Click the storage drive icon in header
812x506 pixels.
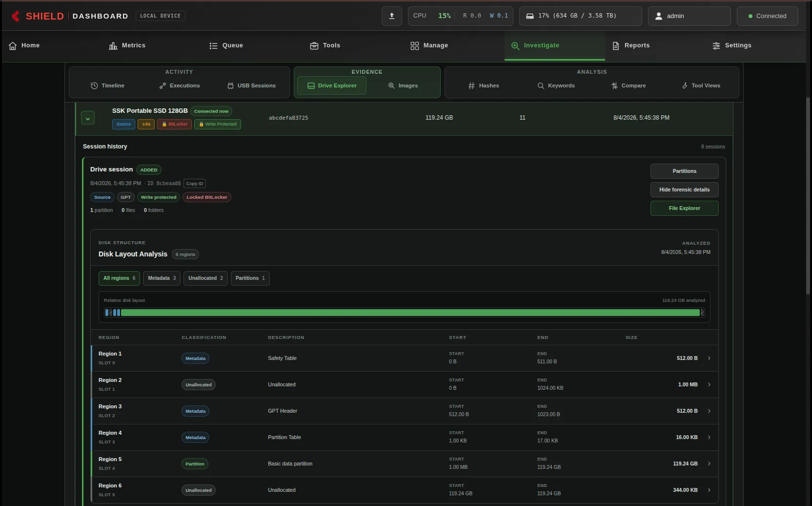pyautogui.click(x=530, y=16)
